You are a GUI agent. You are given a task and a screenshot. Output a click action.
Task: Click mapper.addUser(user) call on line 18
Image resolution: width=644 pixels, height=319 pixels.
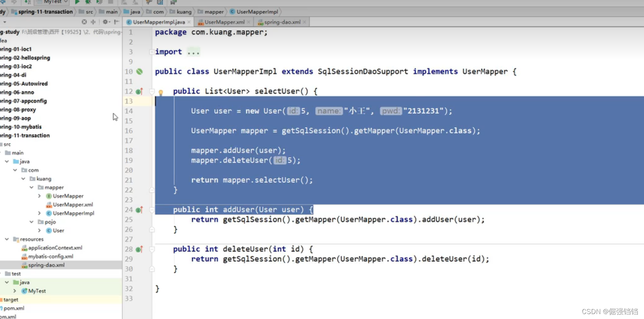pyautogui.click(x=239, y=150)
